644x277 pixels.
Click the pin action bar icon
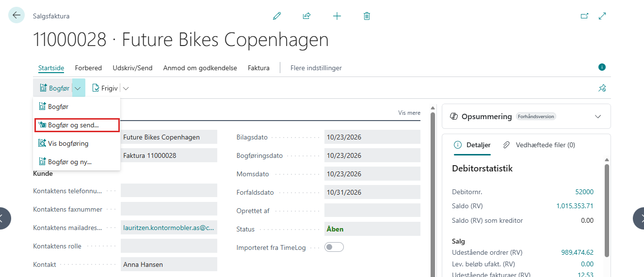click(602, 88)
